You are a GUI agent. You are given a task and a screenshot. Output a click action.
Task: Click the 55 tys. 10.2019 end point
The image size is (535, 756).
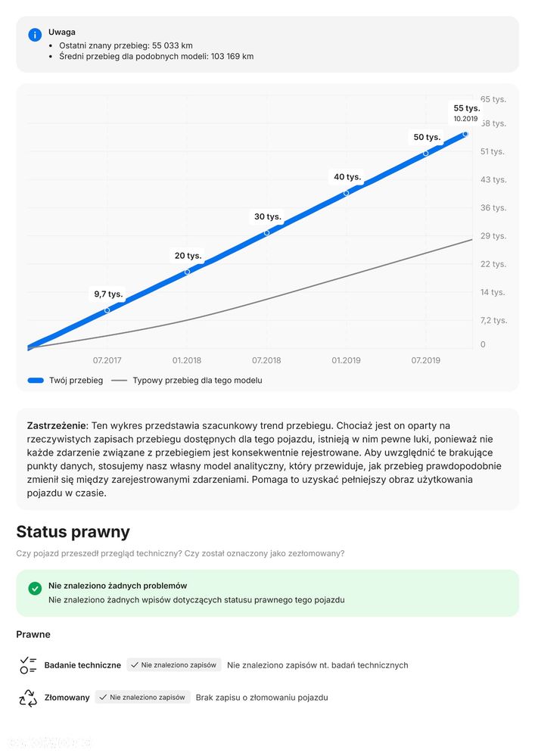(465, 134)
